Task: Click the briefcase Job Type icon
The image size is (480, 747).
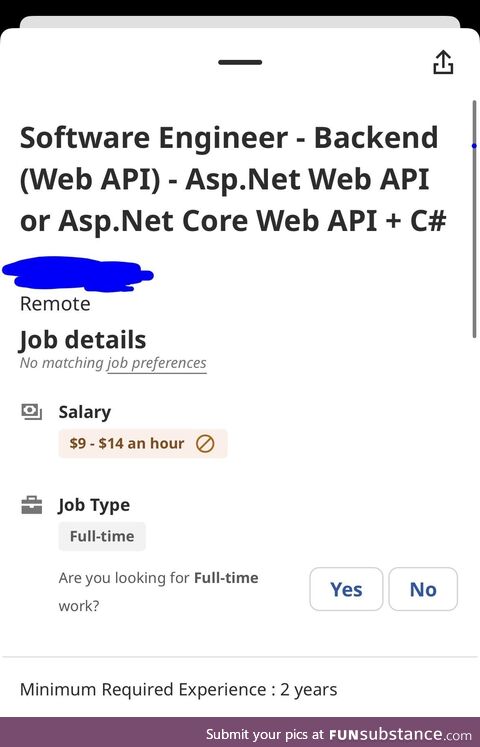Action: [x=32, y=505]
